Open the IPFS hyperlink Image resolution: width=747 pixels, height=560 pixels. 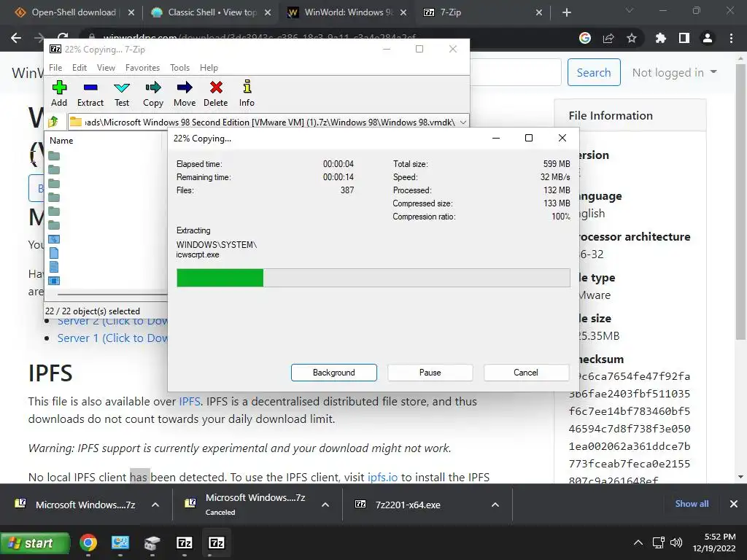190,402
